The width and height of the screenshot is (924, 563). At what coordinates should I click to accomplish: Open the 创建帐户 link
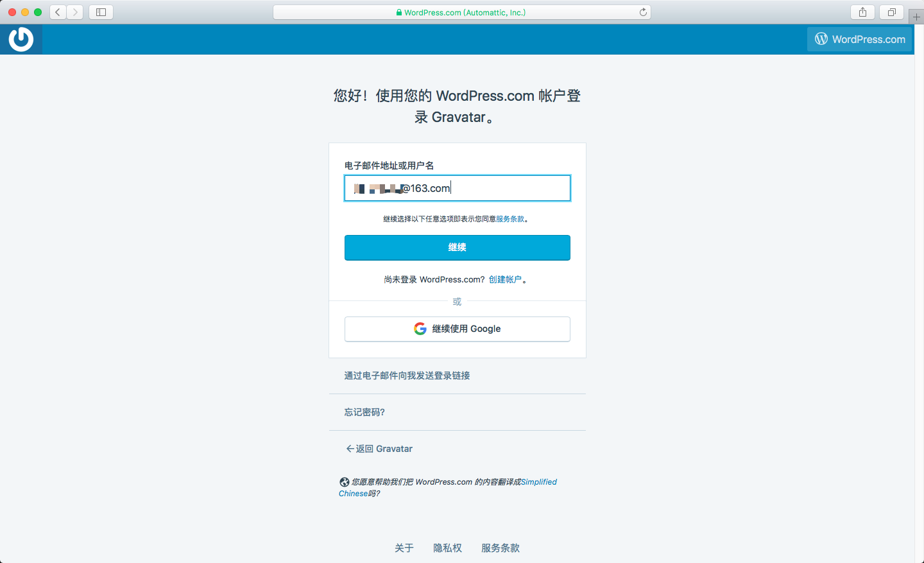(505, 279)
